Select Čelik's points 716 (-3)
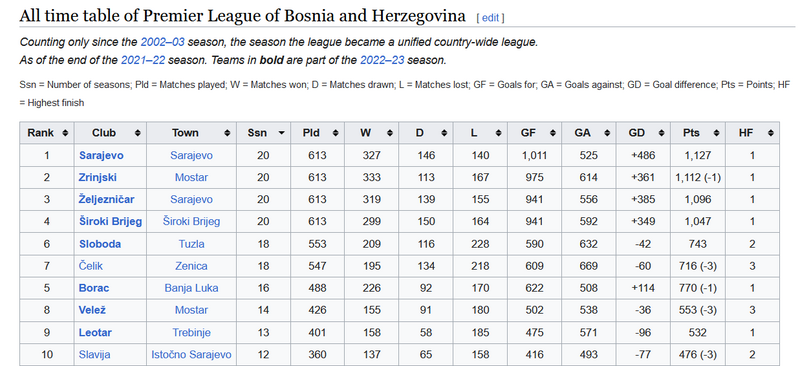The image size is (800, 366). click(698, 266)
